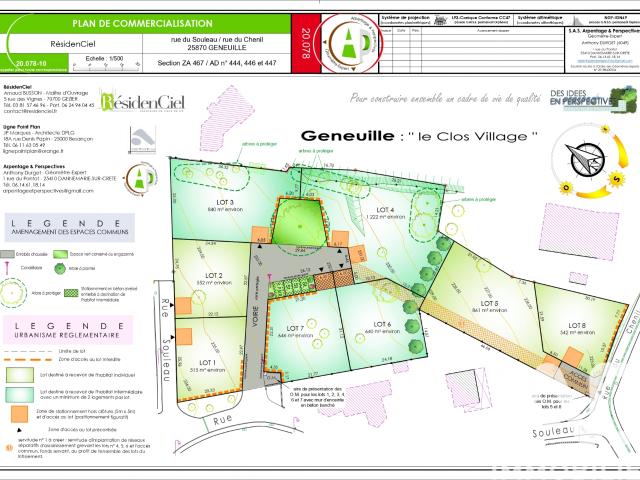Click the plan title "Geneuille : le Clos Village"
640x480 pixels.
(x=419, y=136)
